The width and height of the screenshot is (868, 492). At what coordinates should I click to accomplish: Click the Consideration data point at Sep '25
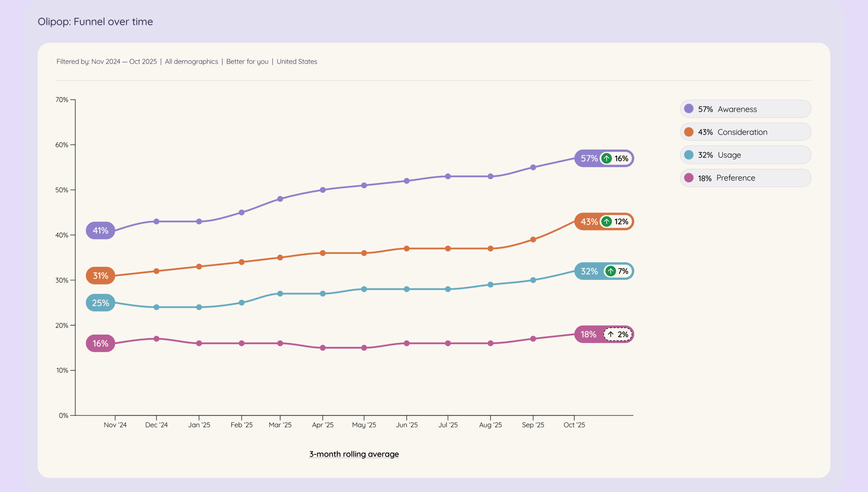pos(533,240)
